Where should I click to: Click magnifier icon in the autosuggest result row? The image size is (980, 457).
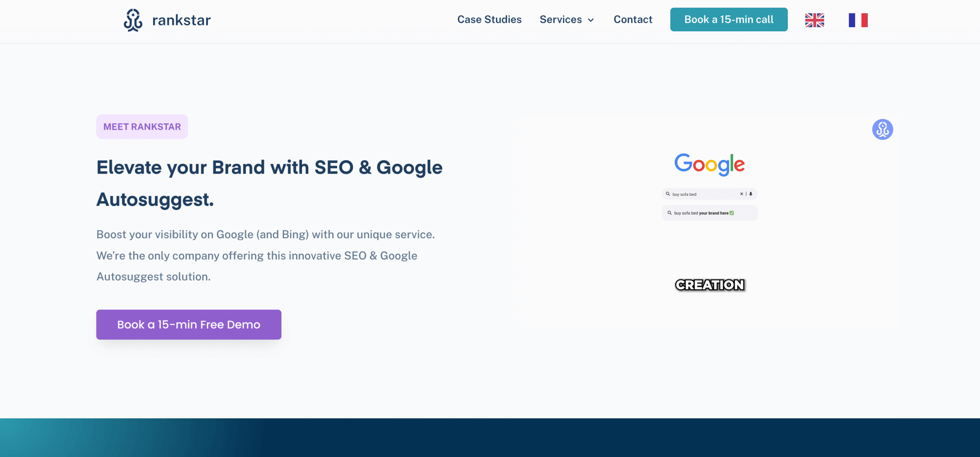click(x=670, y=213)
